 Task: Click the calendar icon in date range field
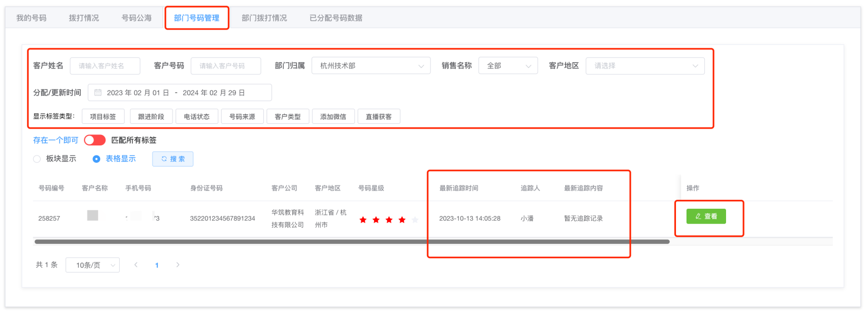tap(98, 93)
